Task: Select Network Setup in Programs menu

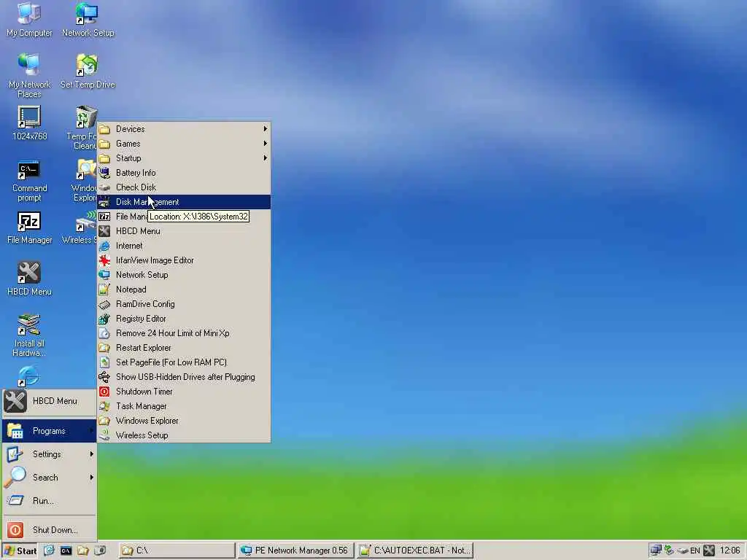Action: pos(185,275)
